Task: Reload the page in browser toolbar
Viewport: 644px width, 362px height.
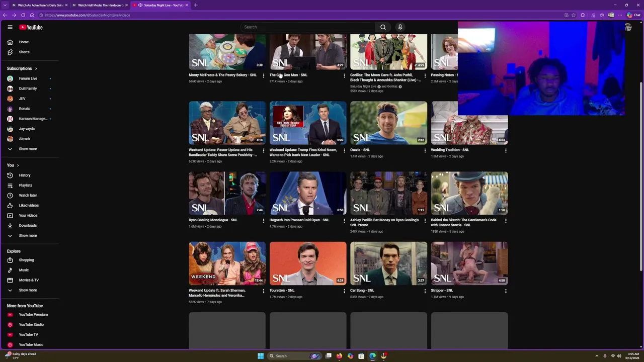Action: 23,15
